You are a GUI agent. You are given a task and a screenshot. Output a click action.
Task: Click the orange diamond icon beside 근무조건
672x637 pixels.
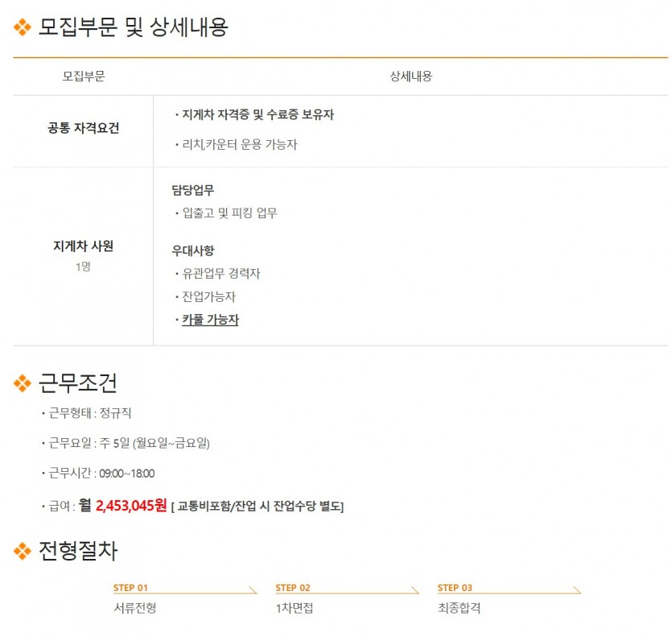pyautogui.click(x=23, y=383)
